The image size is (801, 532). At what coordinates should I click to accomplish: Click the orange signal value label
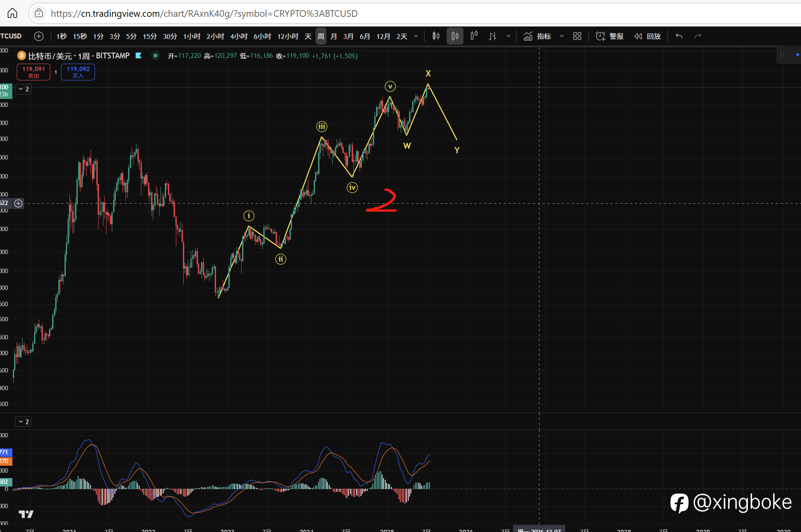(x=6, y=461)
